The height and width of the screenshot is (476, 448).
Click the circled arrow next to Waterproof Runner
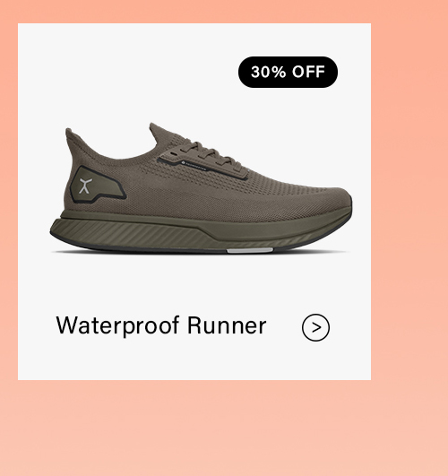pyautogui.click(x=315, y=327)
